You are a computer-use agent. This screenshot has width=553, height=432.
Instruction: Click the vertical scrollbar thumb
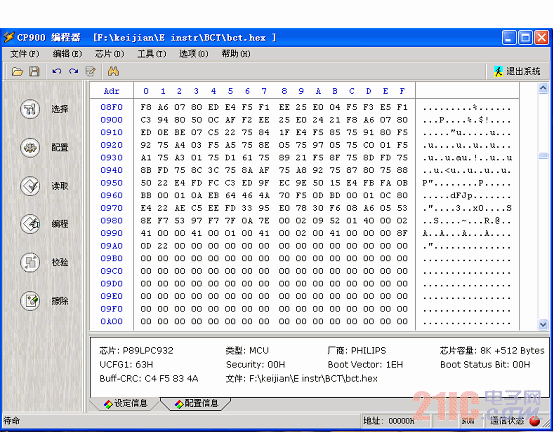pos(543,156)
